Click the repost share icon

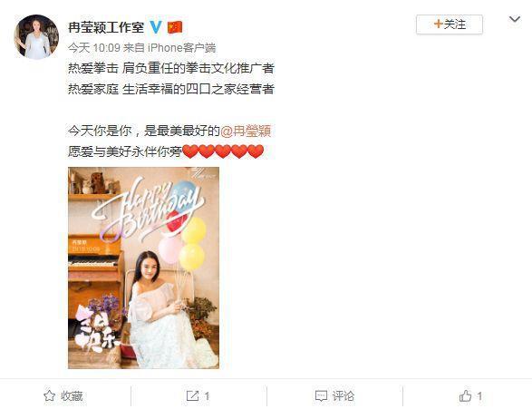pyautogui.click(x=192, y=395)
